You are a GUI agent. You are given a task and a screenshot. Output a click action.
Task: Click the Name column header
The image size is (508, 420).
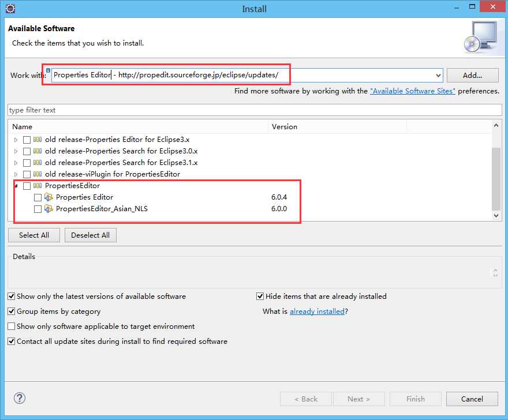pos(139,126)
